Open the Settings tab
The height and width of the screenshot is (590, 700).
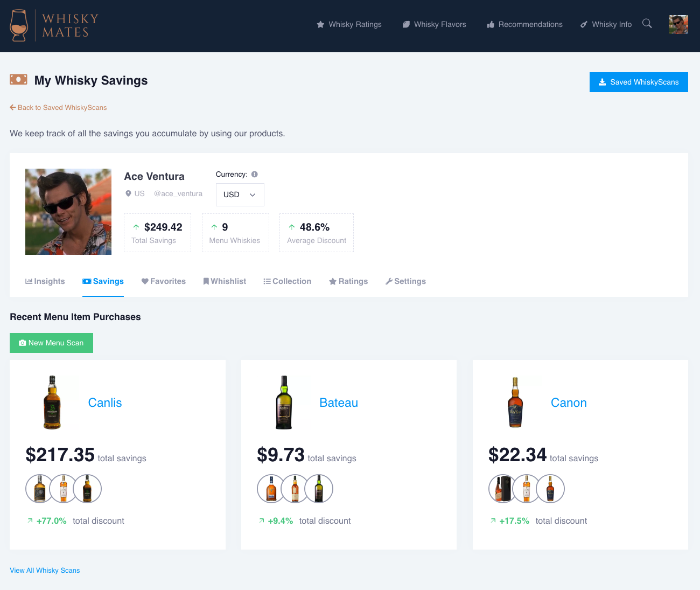click(x=405, y=281)
